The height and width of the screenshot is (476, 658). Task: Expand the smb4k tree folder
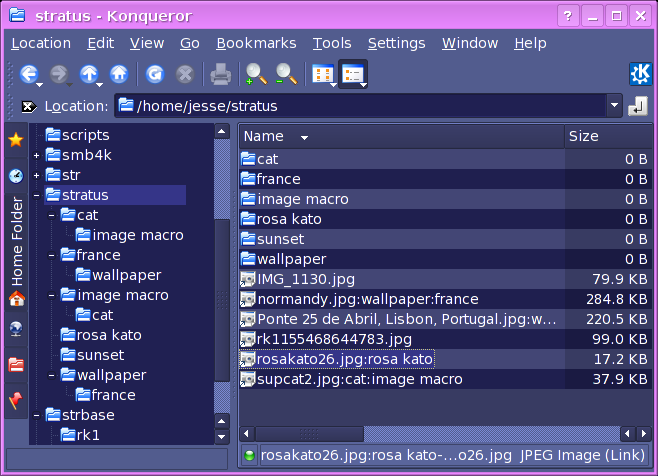click(37, 156)
